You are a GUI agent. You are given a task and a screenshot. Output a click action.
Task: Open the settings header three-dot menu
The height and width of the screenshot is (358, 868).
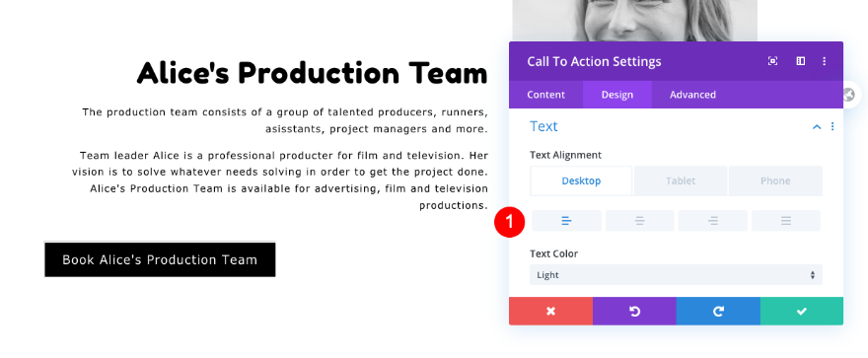[x=825, y=61]
